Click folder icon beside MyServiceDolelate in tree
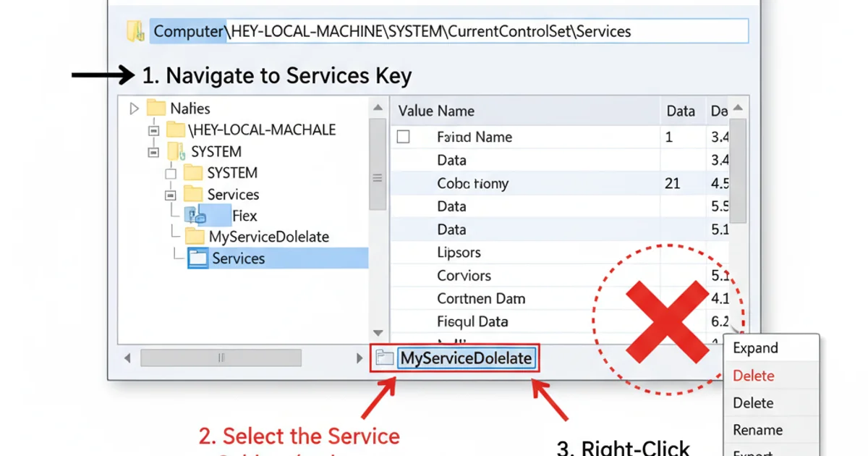 195,237
